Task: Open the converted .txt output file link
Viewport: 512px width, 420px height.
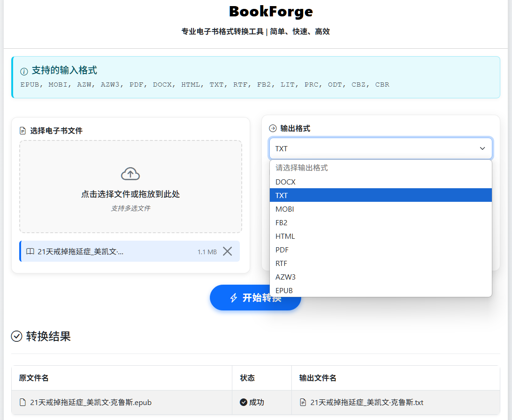Action: (x=366, y=402)
